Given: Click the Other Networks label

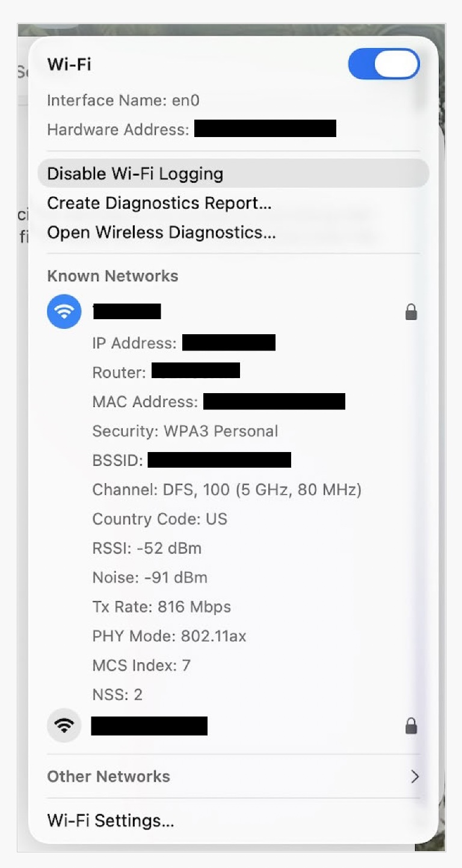Looking at the screenshot, I should pos(108,777).
